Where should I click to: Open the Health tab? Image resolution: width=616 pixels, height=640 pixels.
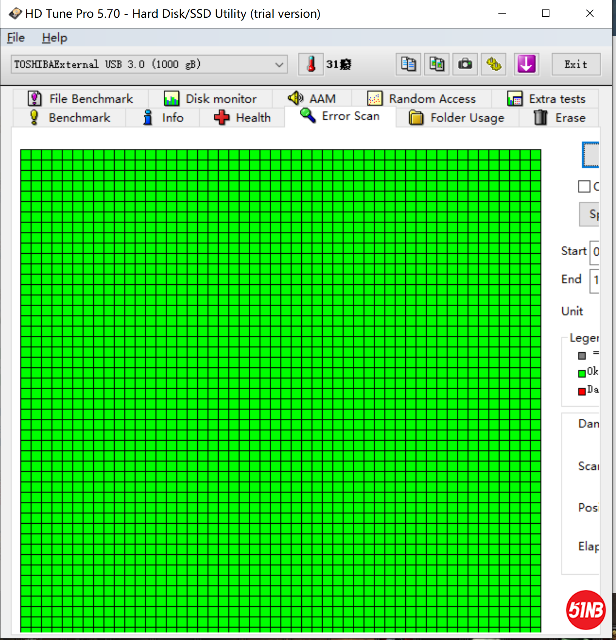coord(242,118)
